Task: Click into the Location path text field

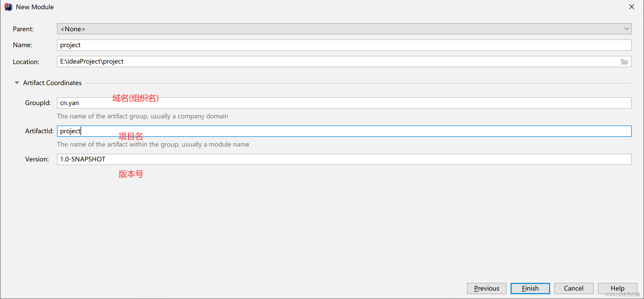Action: [x=334, y=62]
